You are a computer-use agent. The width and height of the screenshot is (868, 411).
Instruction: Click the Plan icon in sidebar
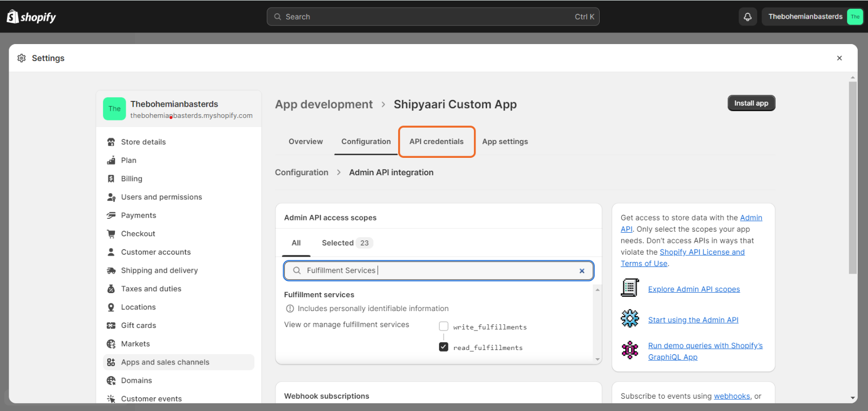[111, 160]
